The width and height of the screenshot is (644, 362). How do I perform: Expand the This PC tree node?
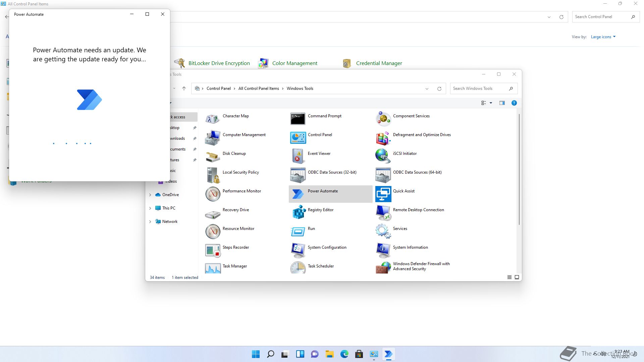150,208
